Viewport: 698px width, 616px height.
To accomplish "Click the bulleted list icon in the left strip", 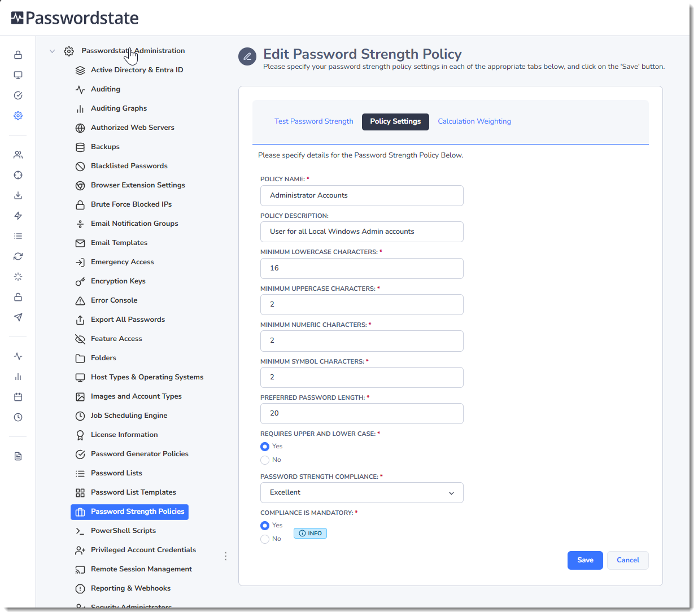I will point(18,236).
